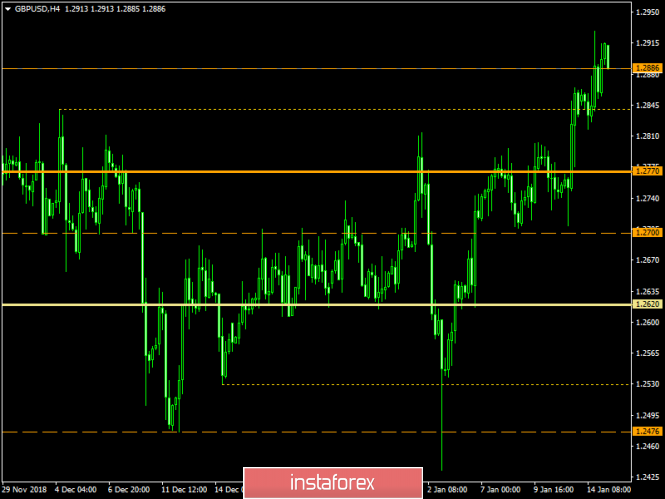
Task: Click the GBPUSD,H4 symbol title
Action: [38, 6]
